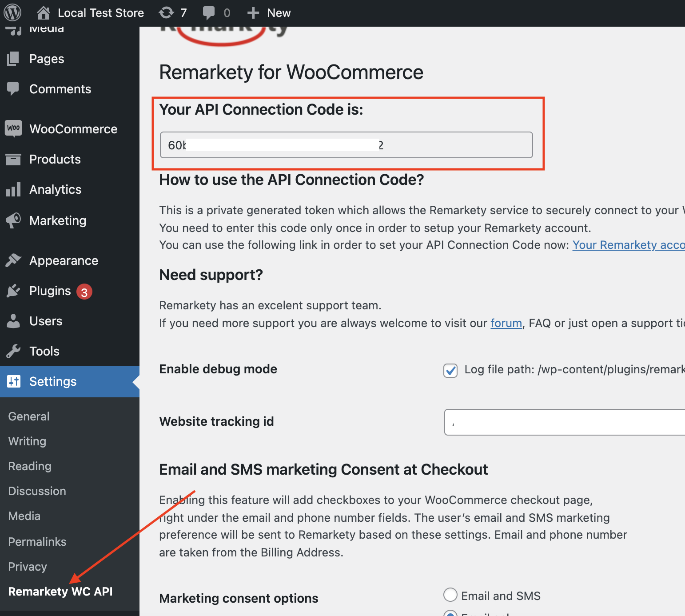Click the WooCommerce woo icon
685x616 pixels.
click(x=14, y=128)
